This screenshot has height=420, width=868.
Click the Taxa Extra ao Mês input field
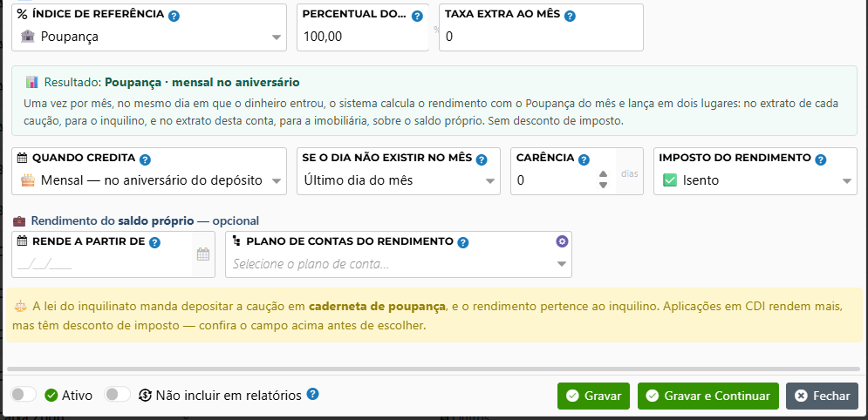(541, 37)
